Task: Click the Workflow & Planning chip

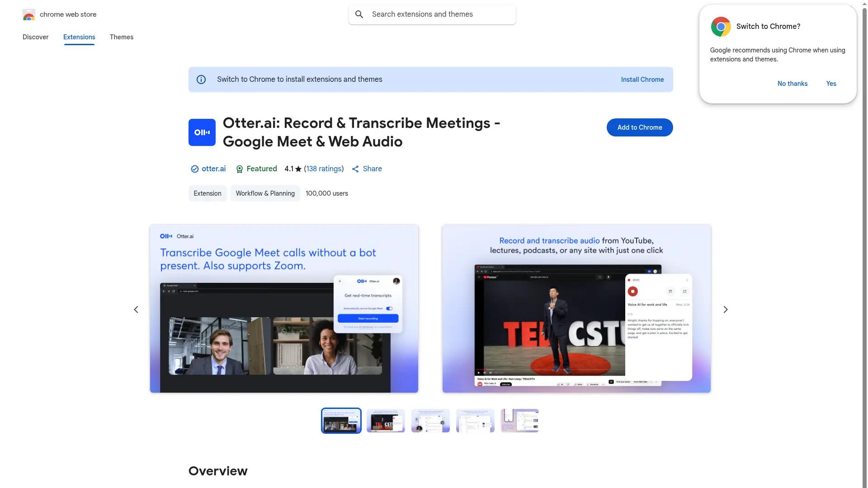Action: [x=265, y=193]
